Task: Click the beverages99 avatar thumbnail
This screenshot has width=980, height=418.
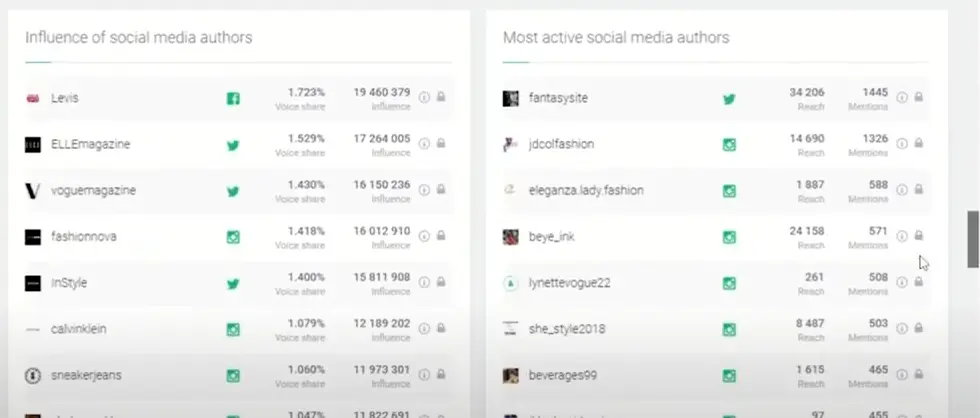Action: (x=510, y=376)
